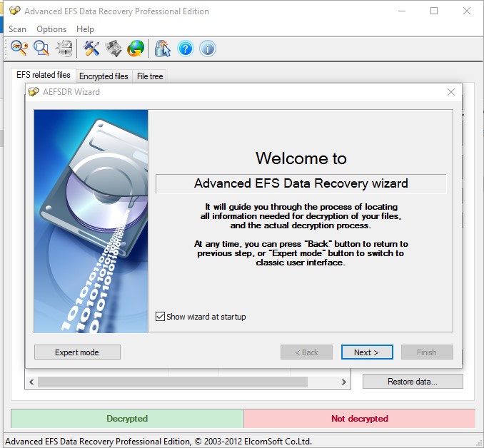Open the Options menu
Screen dimensions: 484x448
coord(51,29)
